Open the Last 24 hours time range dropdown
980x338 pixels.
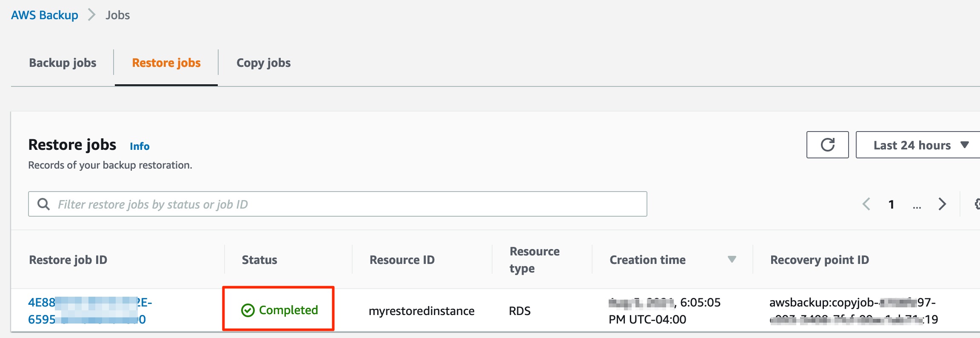(x=918, y=145)
